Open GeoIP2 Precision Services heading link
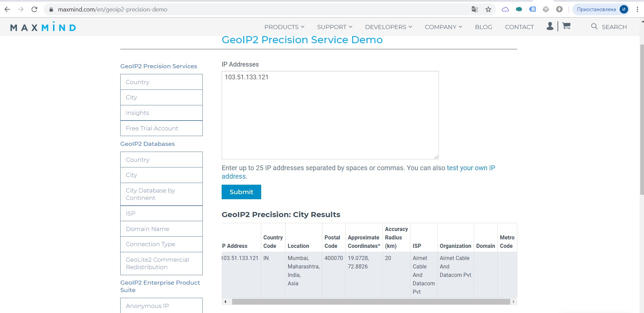This screenshot has width=644, height=313. tap(158, 66)
